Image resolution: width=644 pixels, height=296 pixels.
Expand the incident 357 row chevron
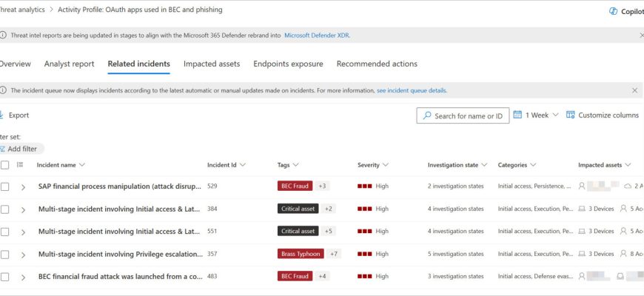point(23,255)
